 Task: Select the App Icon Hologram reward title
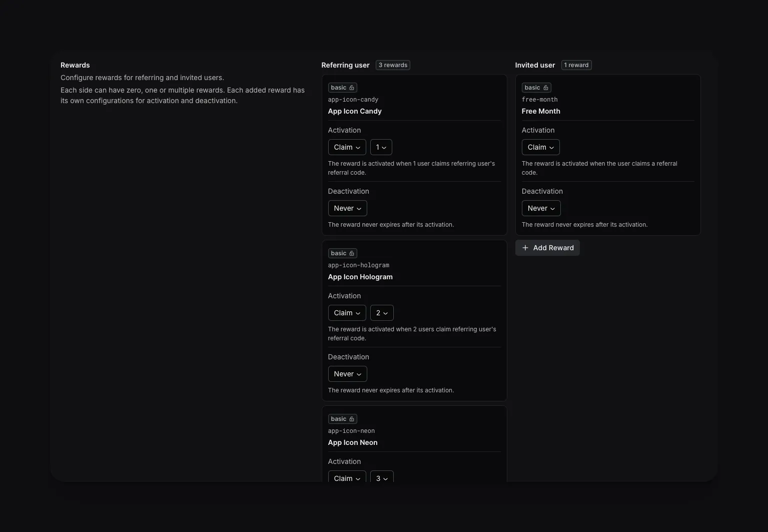(360, 277)
